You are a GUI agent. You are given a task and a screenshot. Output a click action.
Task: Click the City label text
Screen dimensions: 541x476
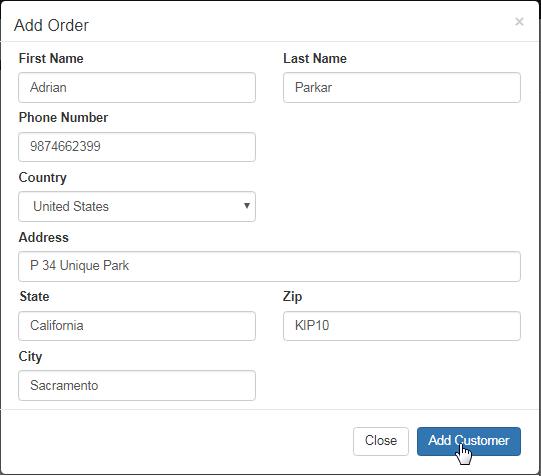tap(30, 357)
